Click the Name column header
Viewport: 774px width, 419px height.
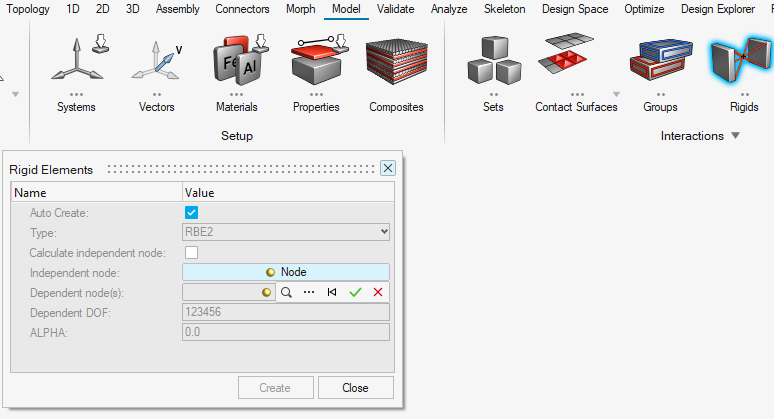pos(97,192)
